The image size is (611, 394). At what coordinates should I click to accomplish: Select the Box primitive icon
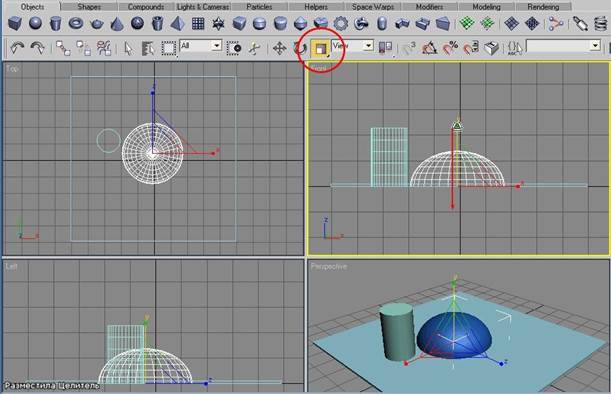click(x=15, y=23)
